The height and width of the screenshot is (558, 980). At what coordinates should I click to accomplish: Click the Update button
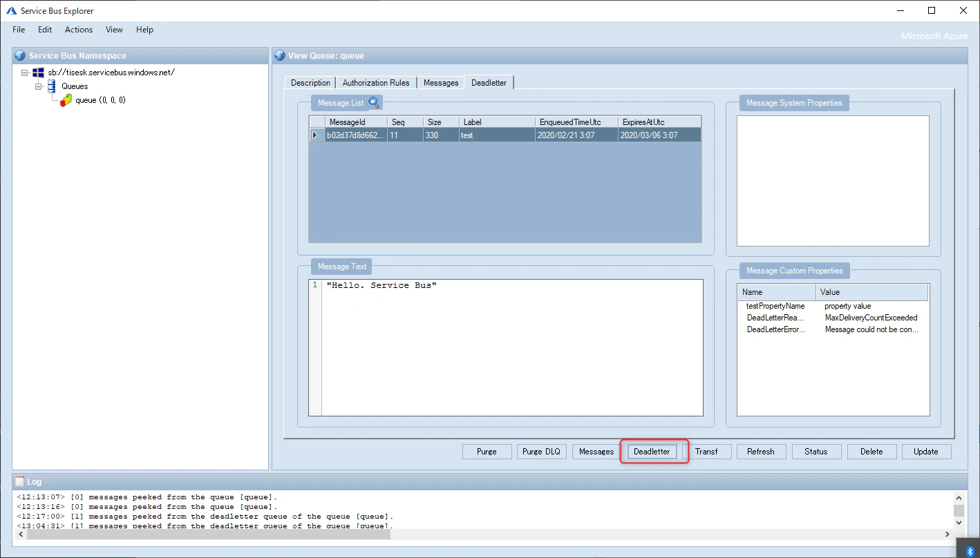point(926,452)
